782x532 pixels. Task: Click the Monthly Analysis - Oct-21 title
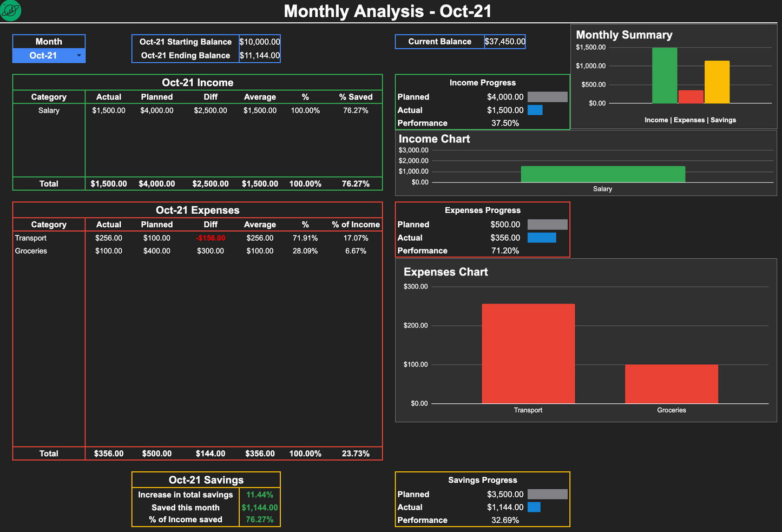click(x=388, y=11)
